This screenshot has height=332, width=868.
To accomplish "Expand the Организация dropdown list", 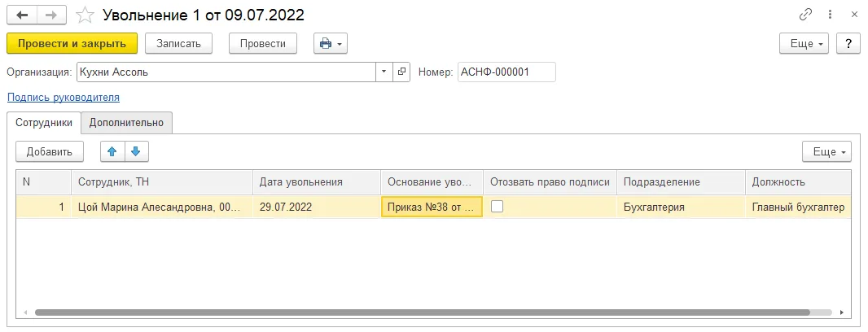I will pos(384,72).
